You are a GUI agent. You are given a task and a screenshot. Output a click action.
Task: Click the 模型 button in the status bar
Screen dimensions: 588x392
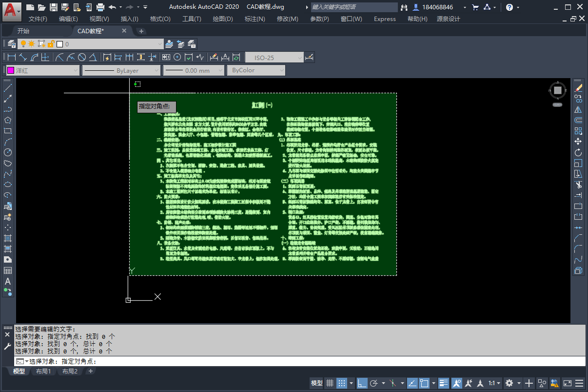click(x=316, y=383)
